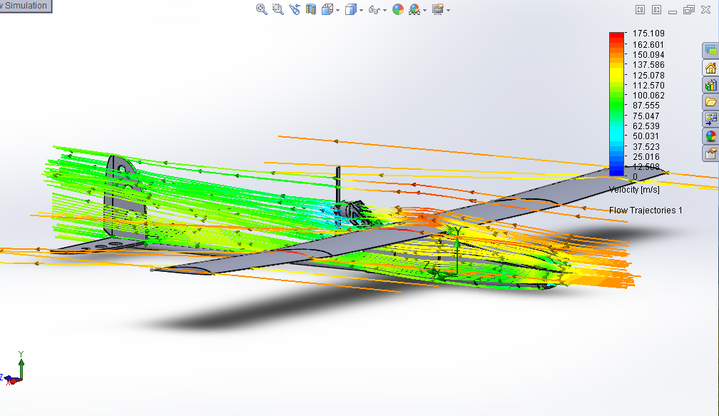Select the Zoom to Area tool
Screen dimensions: 719x416
click(x=277, y=9)
